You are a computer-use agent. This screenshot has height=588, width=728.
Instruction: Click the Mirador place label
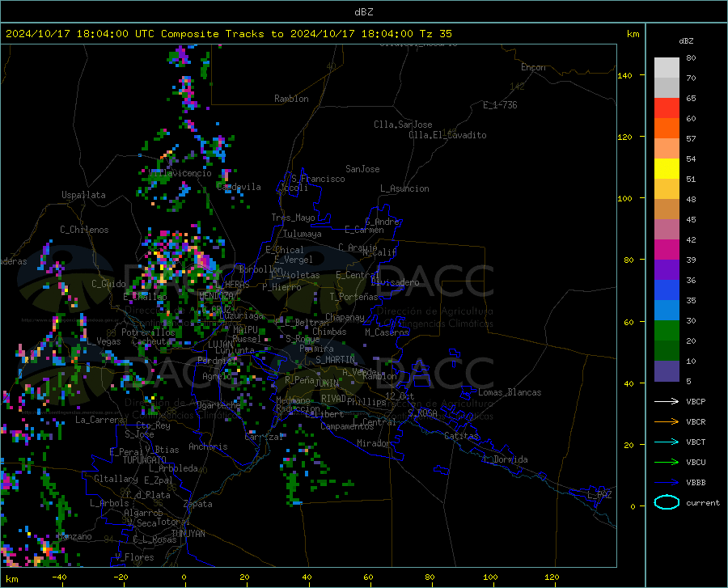pos(373,443)
